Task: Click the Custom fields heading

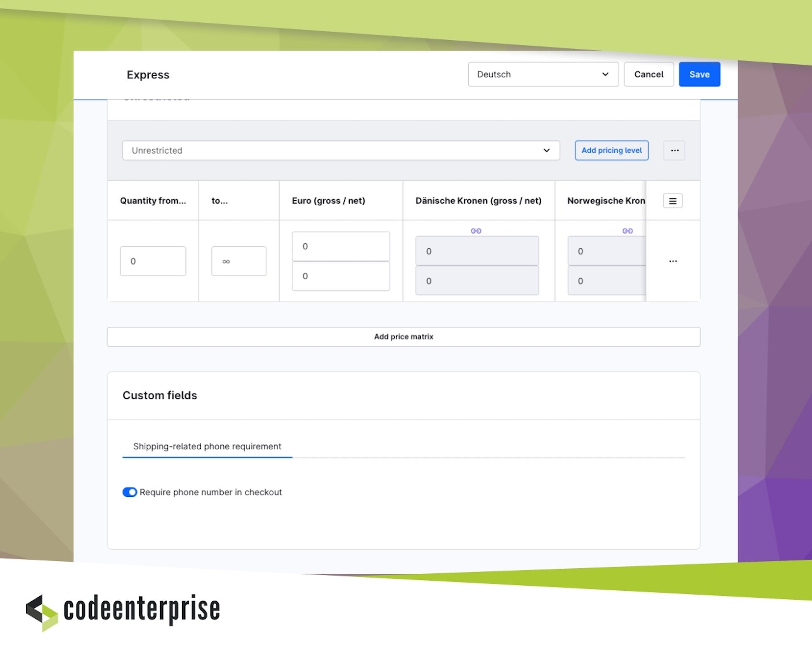Action: (x=160, y=395)
